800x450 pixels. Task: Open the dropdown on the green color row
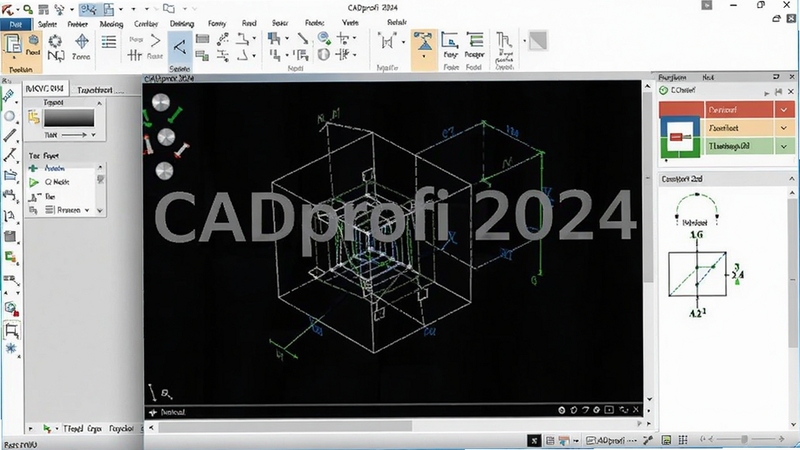coord(784,146)
